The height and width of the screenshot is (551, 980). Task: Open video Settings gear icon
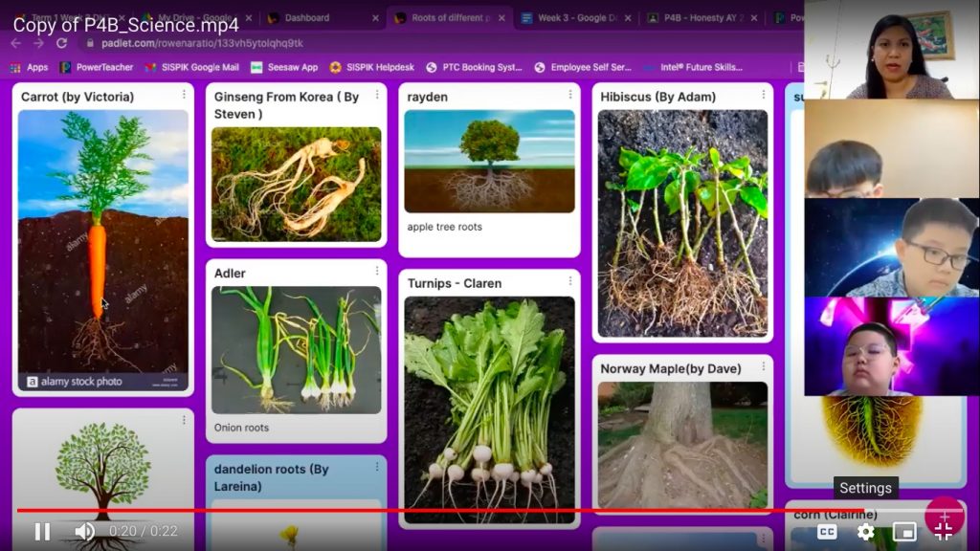866,532
